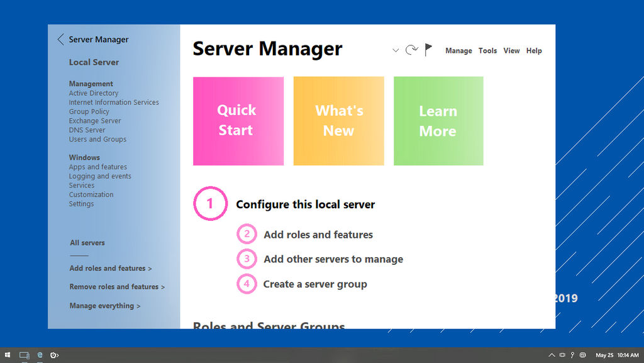The image size is (644, 363).
Task: Click step 4 circle icon
Action: pyautogui.click(x=247, y=284)
